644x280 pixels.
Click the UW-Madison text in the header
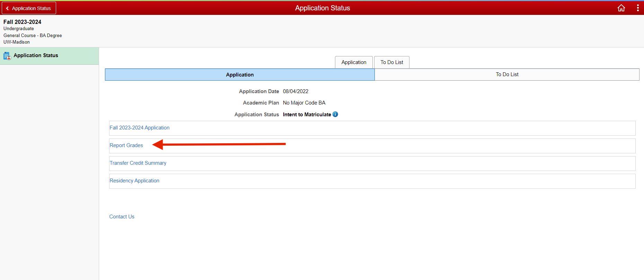pyautogui.click(x=17, y=42)
